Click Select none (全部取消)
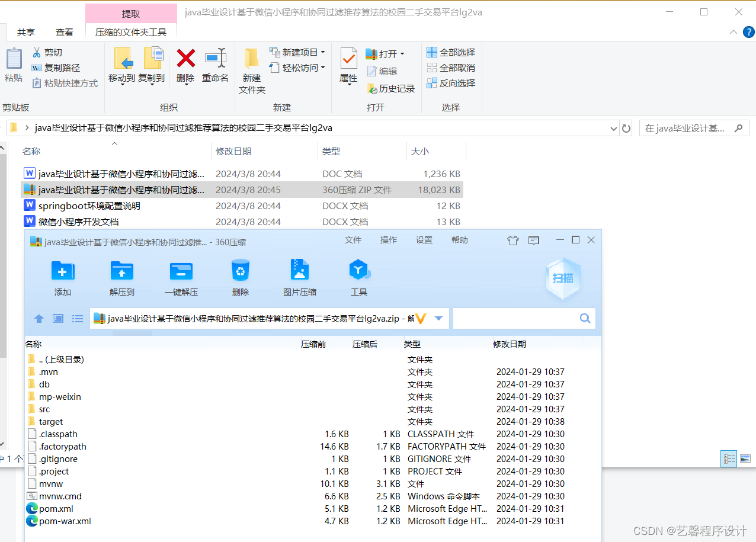This screenshot has width=756, height=542. point(451,68)
